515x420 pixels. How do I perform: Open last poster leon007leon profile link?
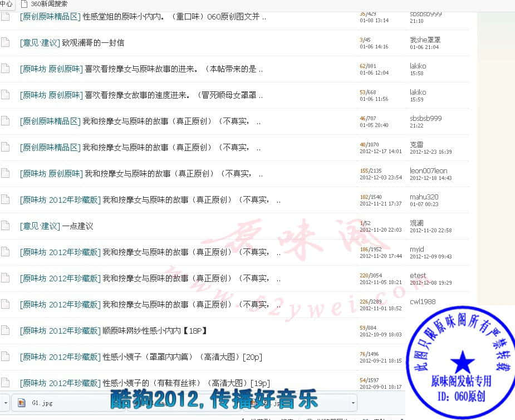(x=428, y=170)
